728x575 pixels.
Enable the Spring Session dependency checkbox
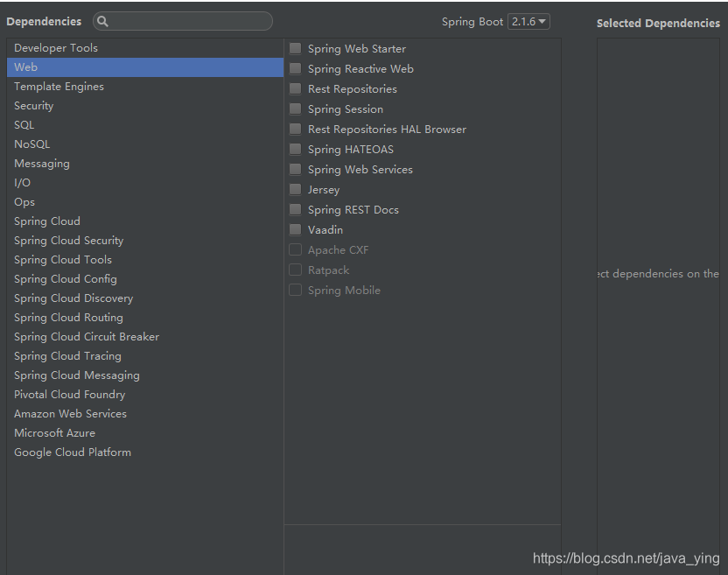coord(295,109)
